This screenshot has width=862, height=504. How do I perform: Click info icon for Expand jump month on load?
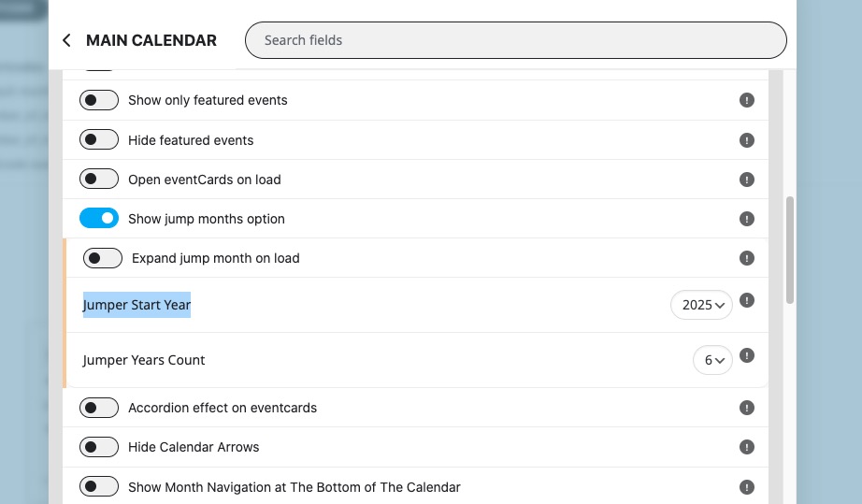click(747, 258)
